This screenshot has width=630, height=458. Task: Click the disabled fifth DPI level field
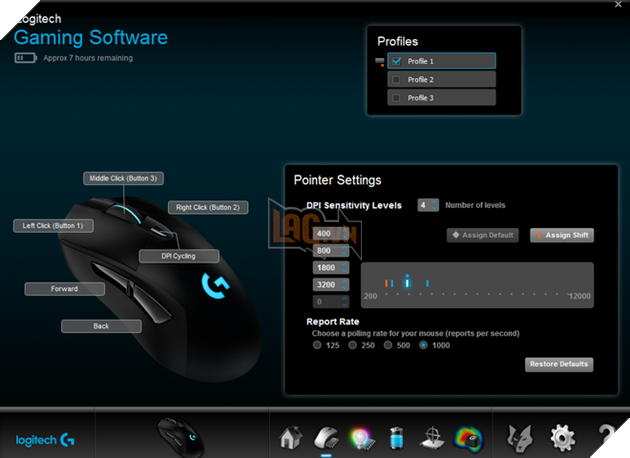tap(331, 302)
